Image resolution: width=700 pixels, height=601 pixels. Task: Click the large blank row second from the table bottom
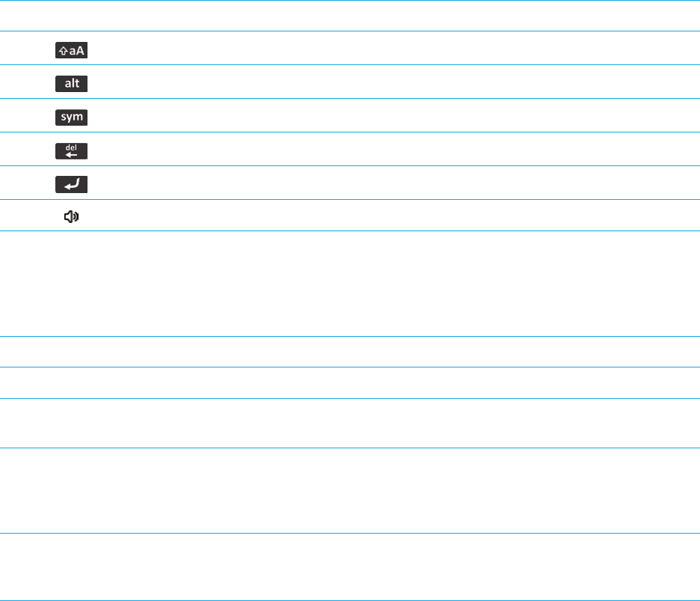350,491
